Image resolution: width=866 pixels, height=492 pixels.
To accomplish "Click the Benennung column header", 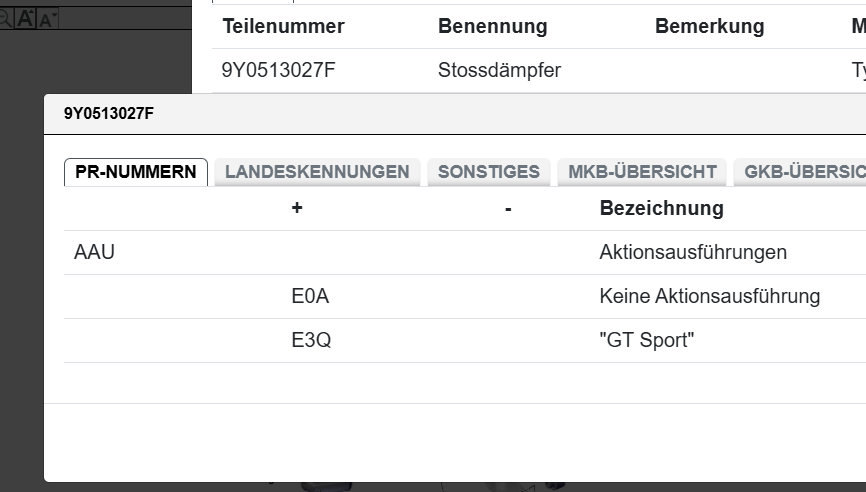I will [492, 27].
